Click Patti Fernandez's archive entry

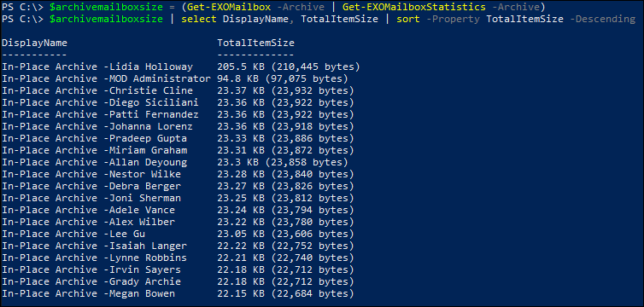pos(100,114)
